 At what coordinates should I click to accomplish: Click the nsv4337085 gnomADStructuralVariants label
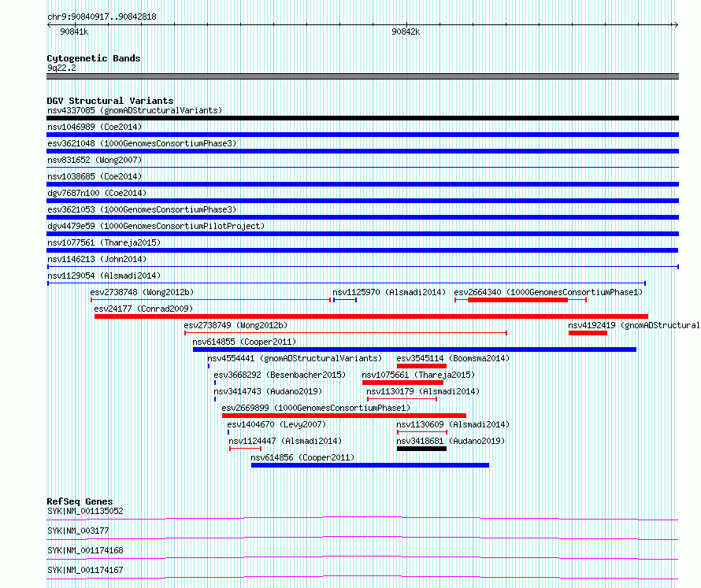pyautogui.click(x=135, y=110)
